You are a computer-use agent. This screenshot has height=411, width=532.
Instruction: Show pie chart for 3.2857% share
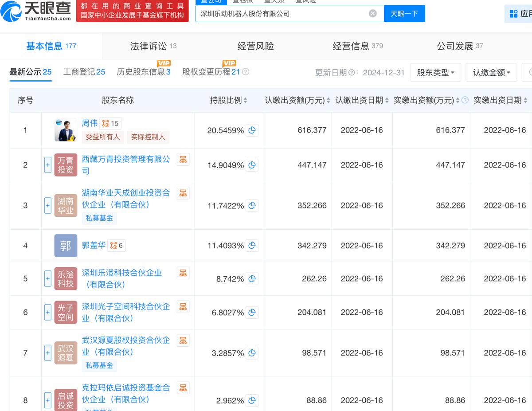coord(252,353)
